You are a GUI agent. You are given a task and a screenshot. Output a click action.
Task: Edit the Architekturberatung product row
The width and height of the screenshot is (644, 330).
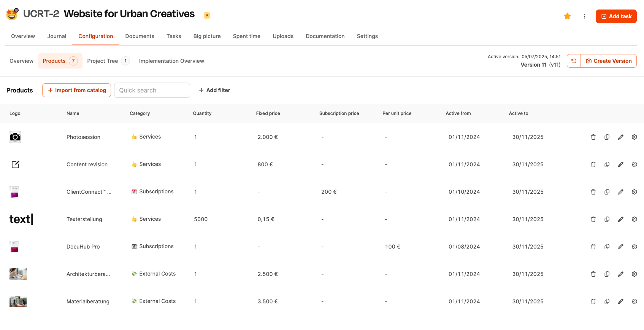pos(620,274)
